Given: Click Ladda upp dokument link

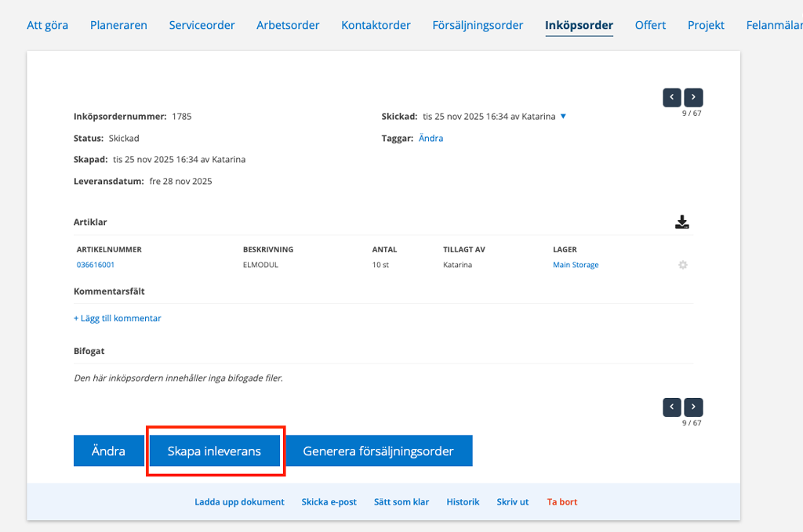Looking at the screenshot, I should coord(239,501).
